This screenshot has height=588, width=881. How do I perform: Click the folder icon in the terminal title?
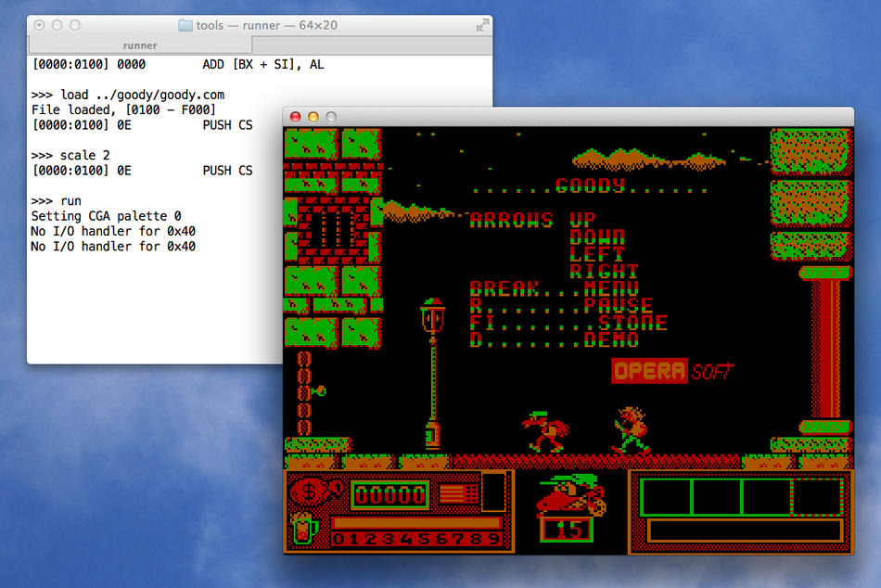185,25
